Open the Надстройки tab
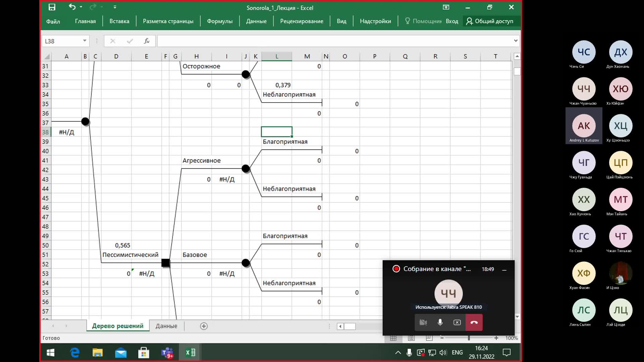The width and height of the screenshot is (644, 362). 375,21
